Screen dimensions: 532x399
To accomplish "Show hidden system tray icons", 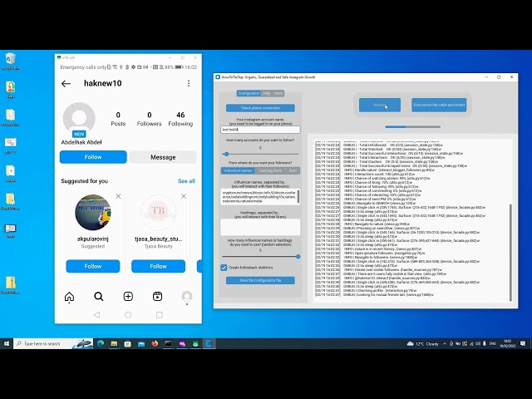I will tap(445, 343).
